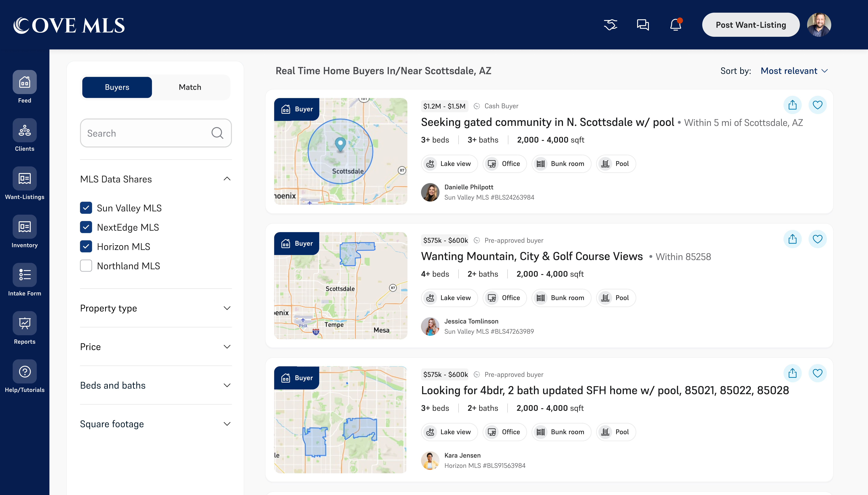This screenshot has width=868, height=495.
Task: Enable the Northland MLS data share
Action: (86, 266)
